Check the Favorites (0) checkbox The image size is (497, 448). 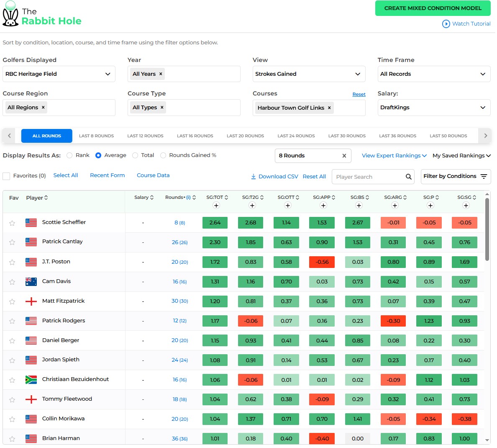point(6,176)
